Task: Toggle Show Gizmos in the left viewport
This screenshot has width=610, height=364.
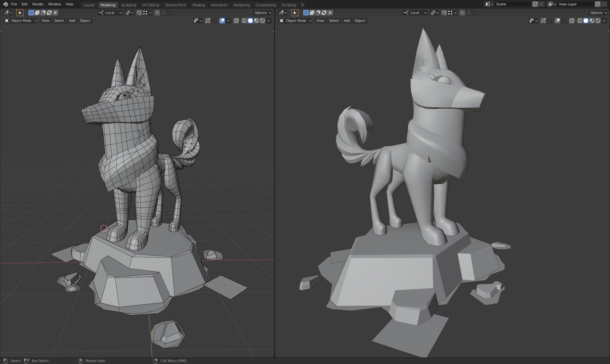Action: 208,21
